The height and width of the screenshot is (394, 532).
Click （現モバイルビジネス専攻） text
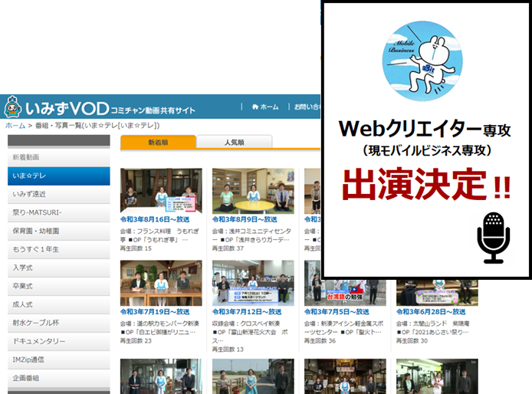(427, 150)
